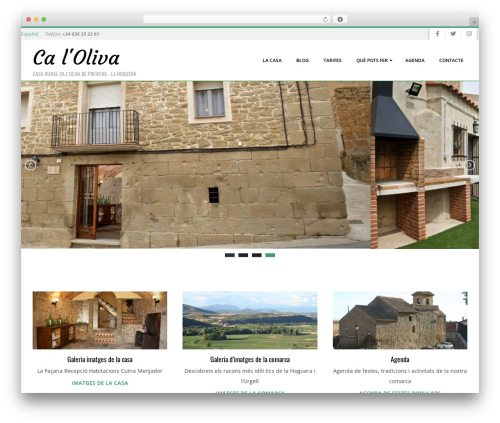Open the Facebook social icon

[x=437, y=34]
